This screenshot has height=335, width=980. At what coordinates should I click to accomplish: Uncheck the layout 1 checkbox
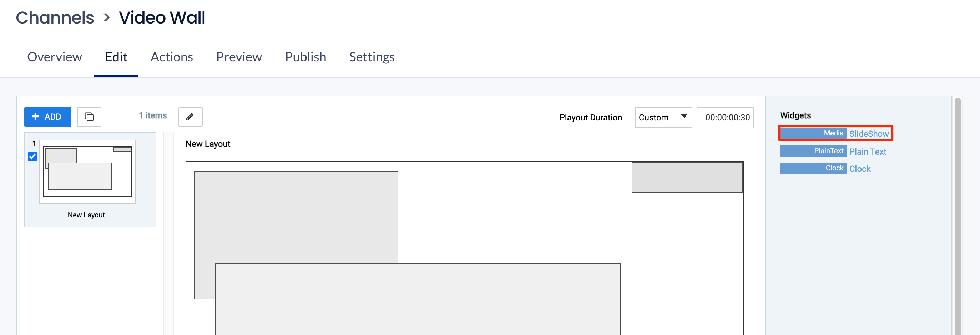coord(33,156)
